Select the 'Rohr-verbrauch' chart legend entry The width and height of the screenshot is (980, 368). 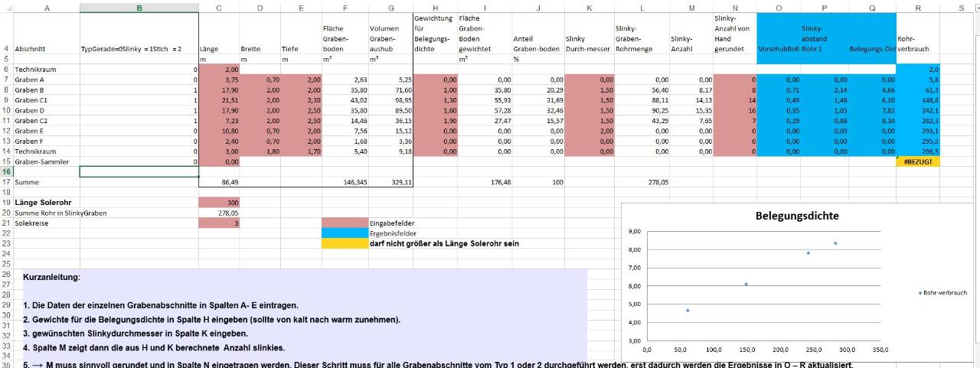pos(942,292)
